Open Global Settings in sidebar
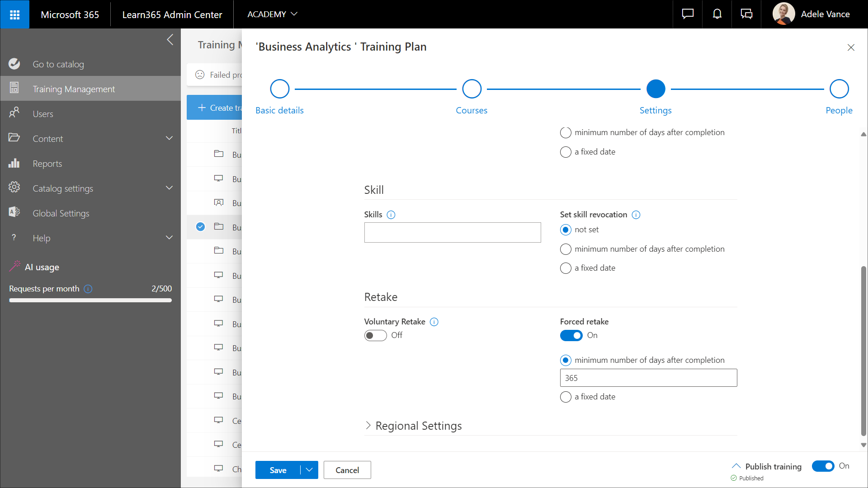Image resolution: width=868 pixels, height=488 pixels. coord(61,213)
